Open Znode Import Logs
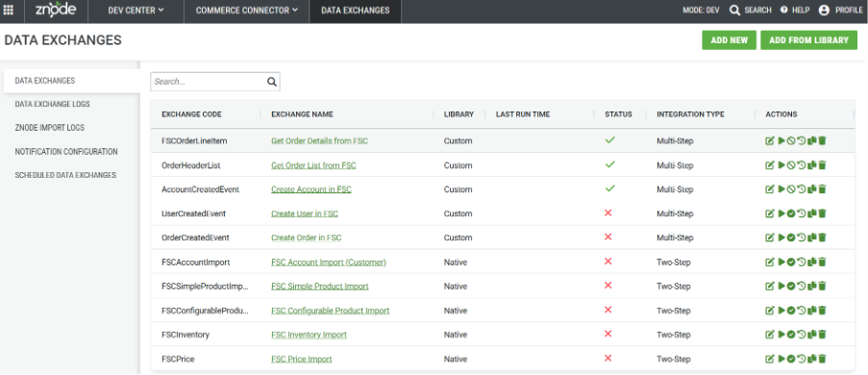This screenshot has height=375, width=868. [49, 128]
